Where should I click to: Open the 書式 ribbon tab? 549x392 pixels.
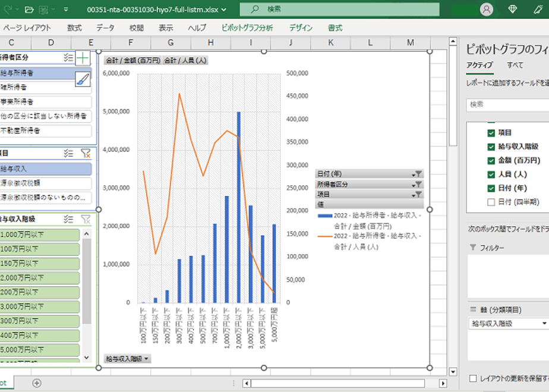tap(335, 28)
